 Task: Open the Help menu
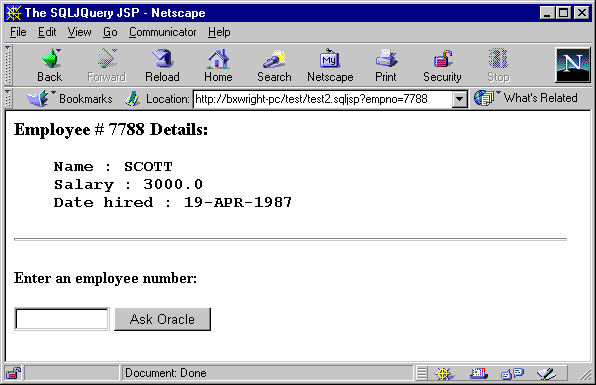click(219, 32)
